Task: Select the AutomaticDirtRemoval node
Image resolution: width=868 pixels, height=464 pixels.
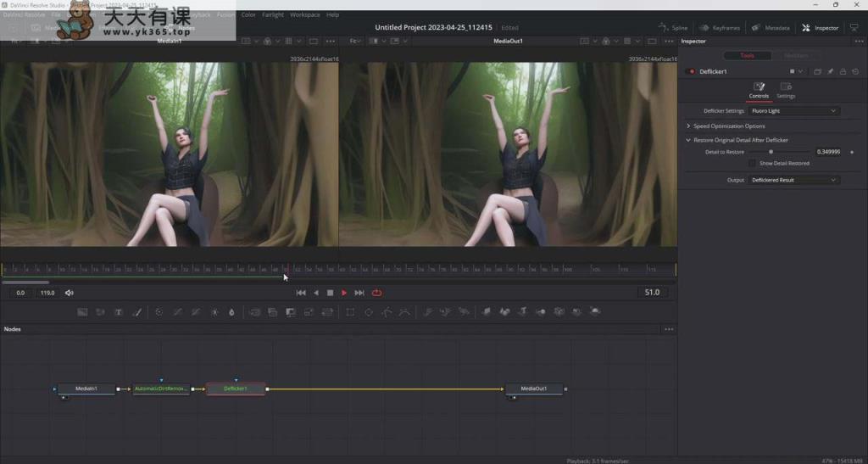Action: [161, 389]
